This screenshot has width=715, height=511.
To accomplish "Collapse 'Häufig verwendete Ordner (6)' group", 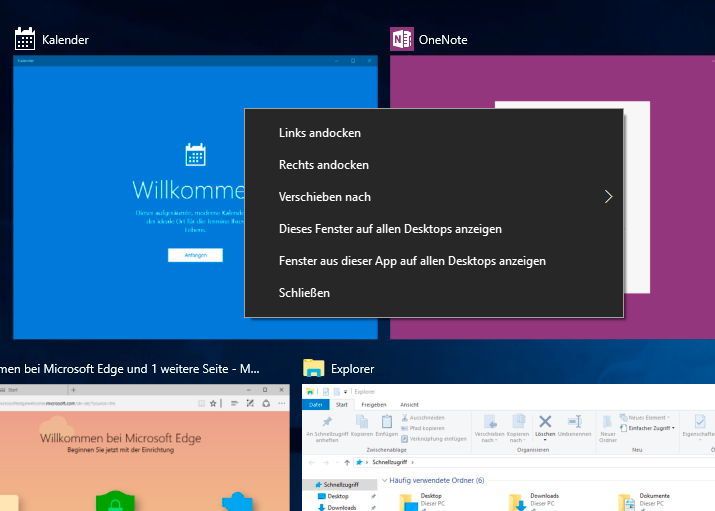I will (384, 480).
